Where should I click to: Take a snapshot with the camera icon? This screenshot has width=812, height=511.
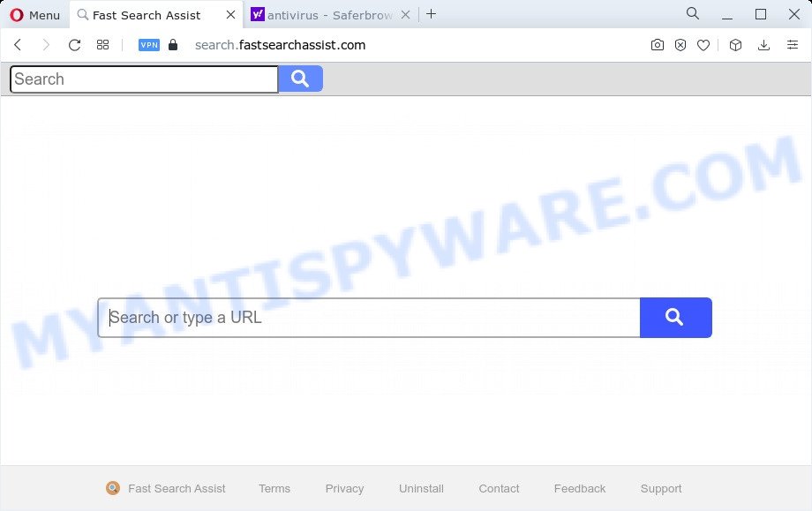658,45
